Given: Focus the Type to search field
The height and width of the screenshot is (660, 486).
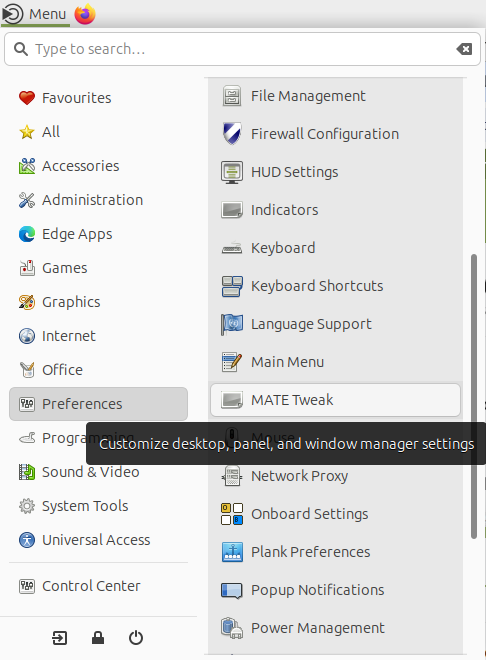Looking at the screenshot, I should 242,49.
